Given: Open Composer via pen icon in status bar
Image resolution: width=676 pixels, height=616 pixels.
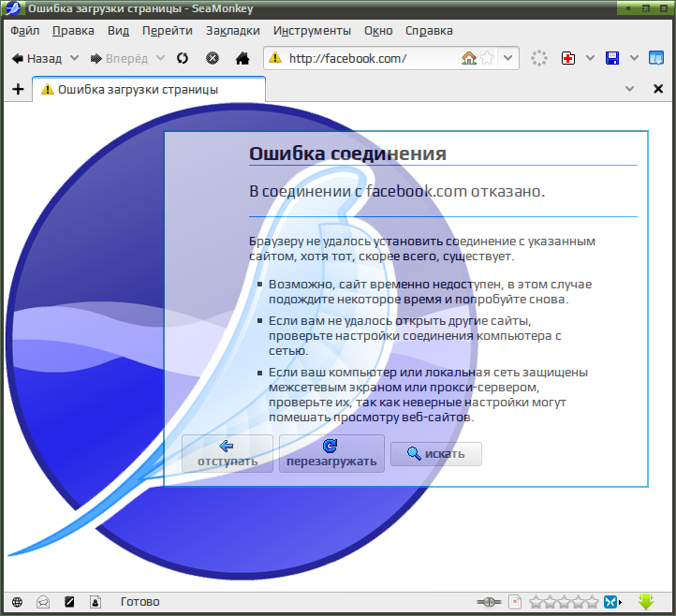Looking at the screenshot, I should (69, 602).
